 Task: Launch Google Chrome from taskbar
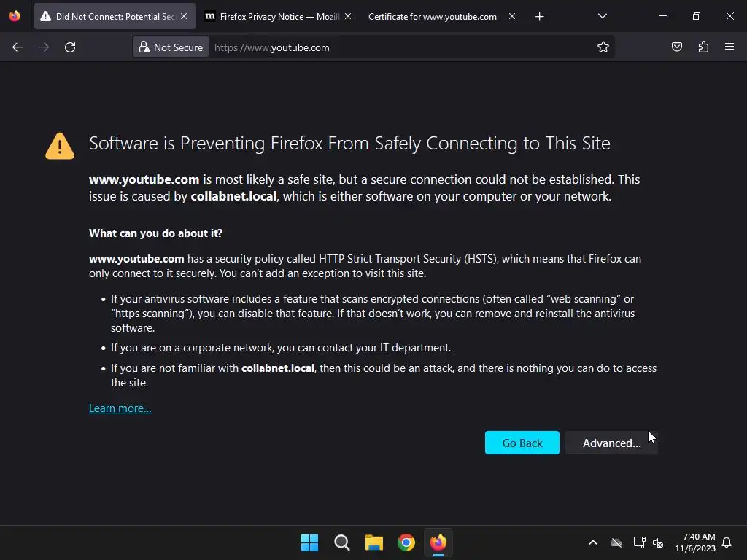(x=406, y=542)
